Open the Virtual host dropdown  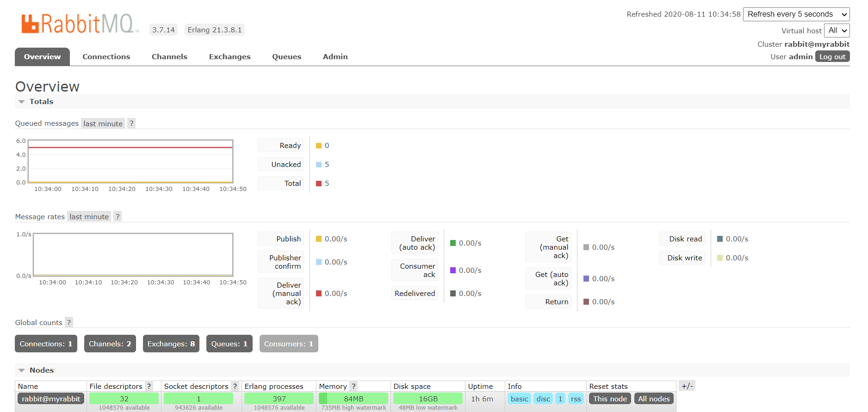[x=837, y=31]
